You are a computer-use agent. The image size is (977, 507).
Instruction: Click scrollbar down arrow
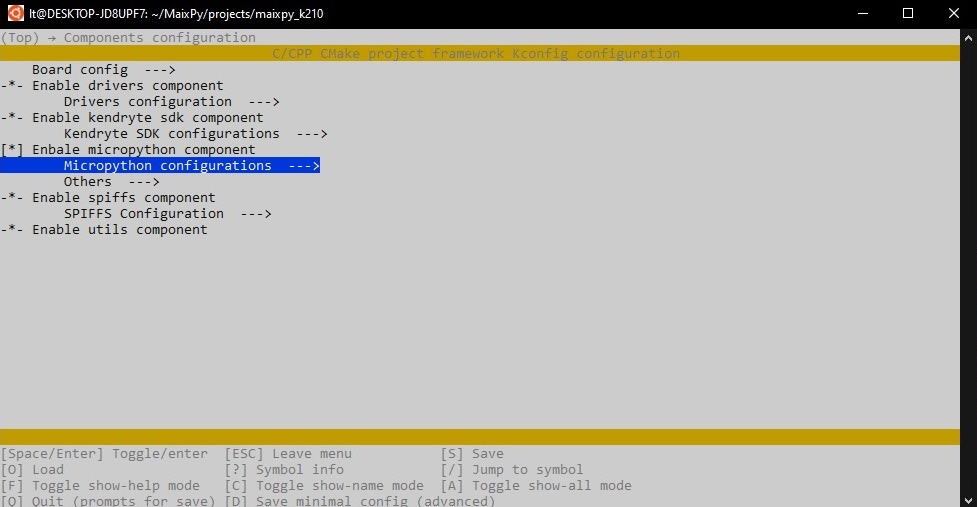click(x=968, y=500)
